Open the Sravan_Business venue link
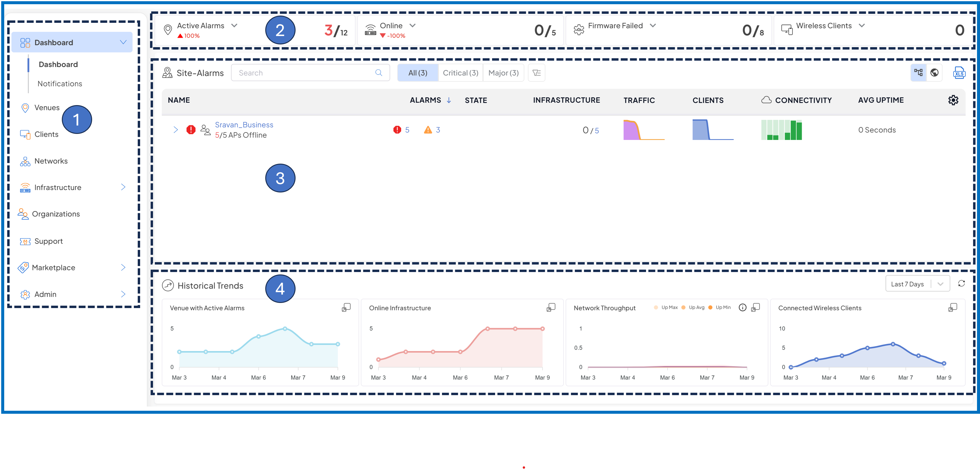Screen dimensions: 980x469 click(244, 125)
